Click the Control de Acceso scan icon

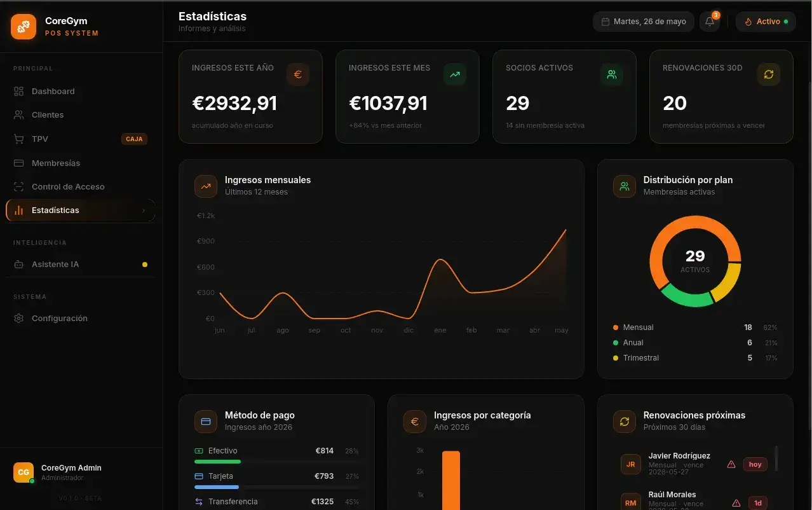pyautogui.click(x=19, y=186)
